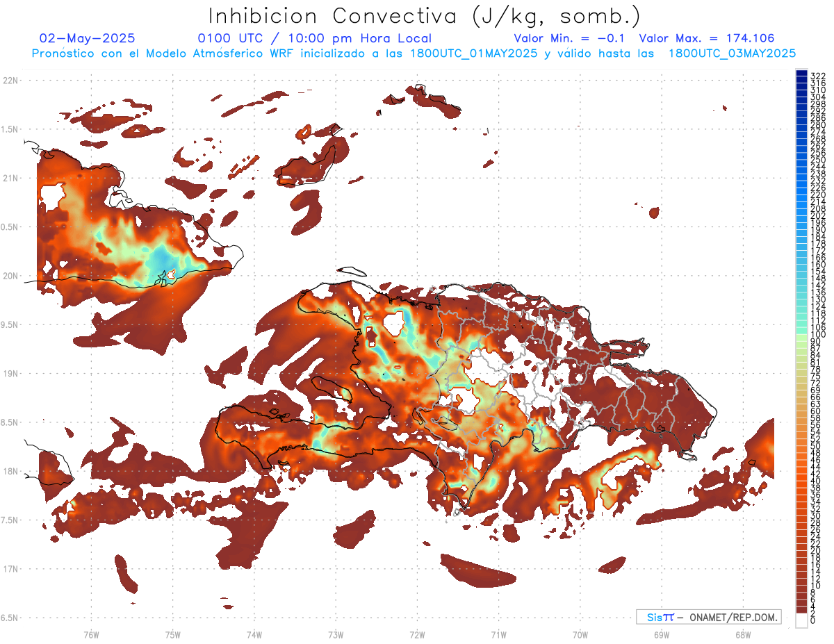Click the "68W" longitude label
The height and width of the screenshot is (644, 834).
[x=743, y=634]
